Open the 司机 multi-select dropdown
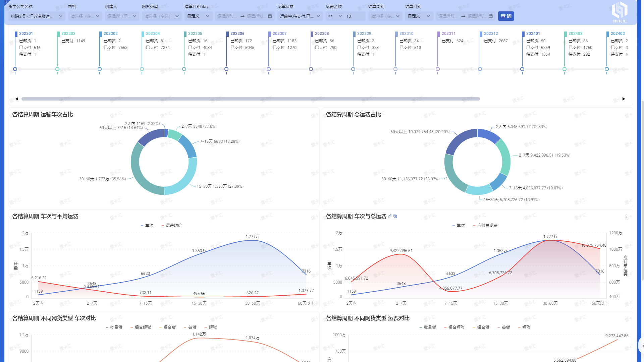This screenshot has height=362, width=644. click(85, 16)
